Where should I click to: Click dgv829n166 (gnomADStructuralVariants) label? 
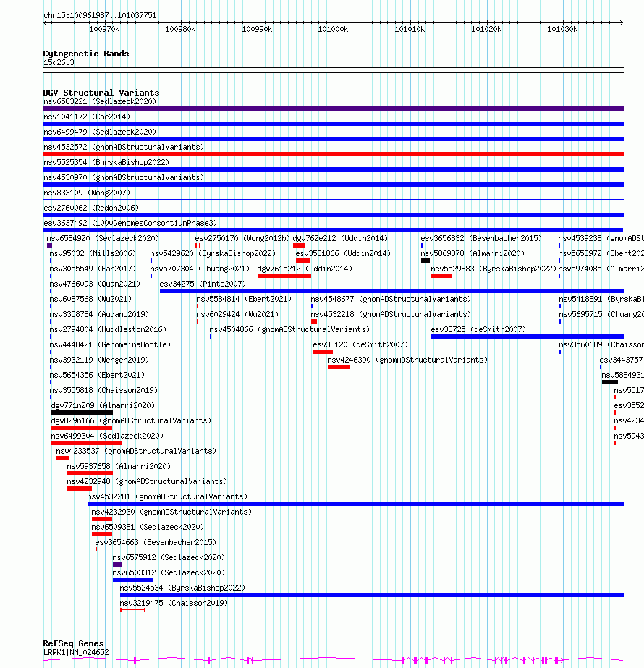click(x=131, y=421)
